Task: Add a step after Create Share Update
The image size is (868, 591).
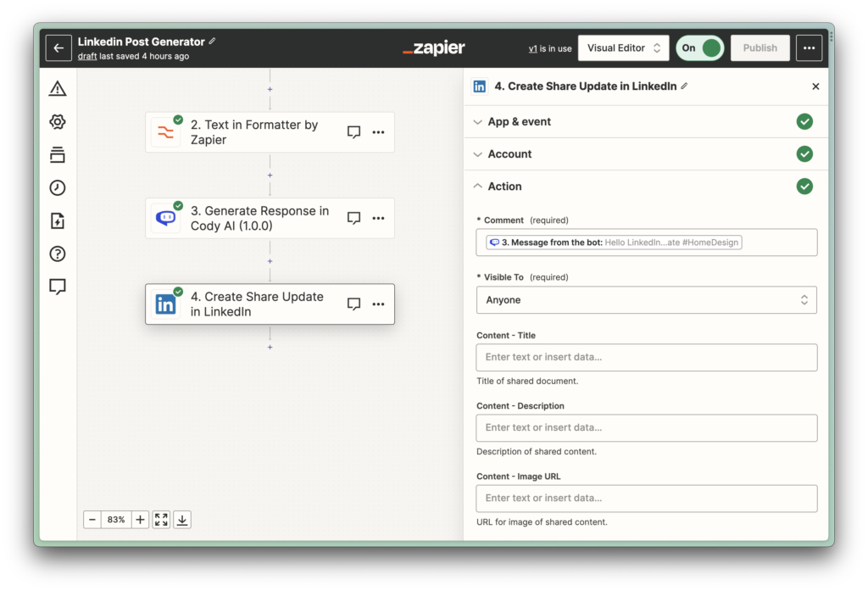Action: [270, 348]
